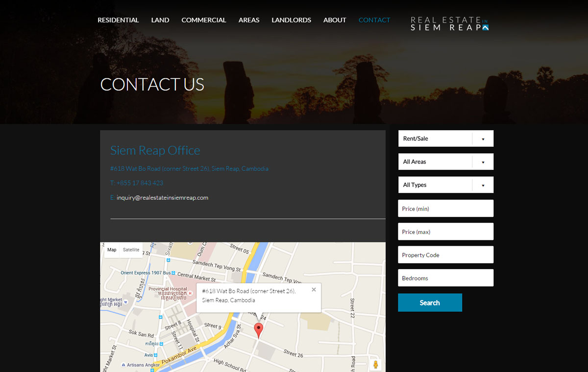The image size is (588, 372).
Task: Go to the Landlords page in the navigation
Action: (291, 20)
